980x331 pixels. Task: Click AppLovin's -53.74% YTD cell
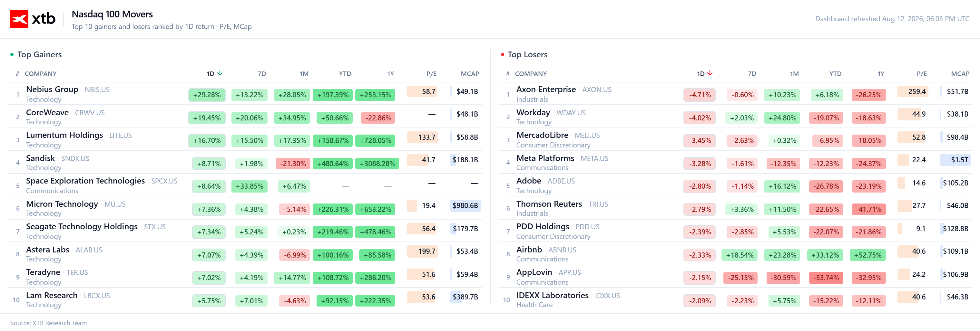coord(826,278)
